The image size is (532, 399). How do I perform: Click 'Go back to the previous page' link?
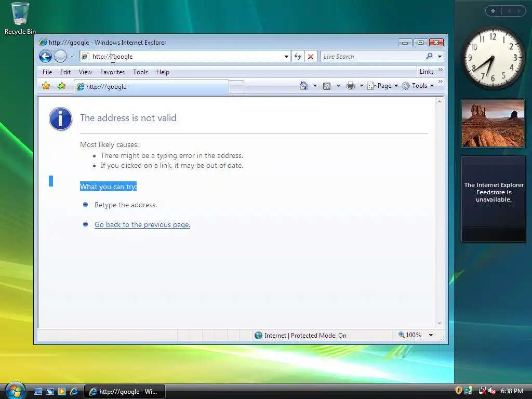tap(142, 224)
